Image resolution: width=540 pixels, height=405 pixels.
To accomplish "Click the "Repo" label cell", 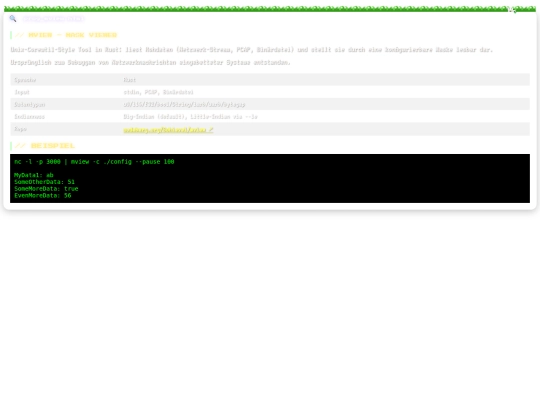I will point(65,129).
